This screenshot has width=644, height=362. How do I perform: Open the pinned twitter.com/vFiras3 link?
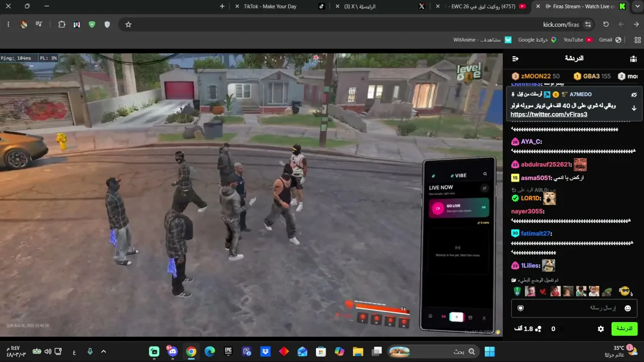(549, 114)
